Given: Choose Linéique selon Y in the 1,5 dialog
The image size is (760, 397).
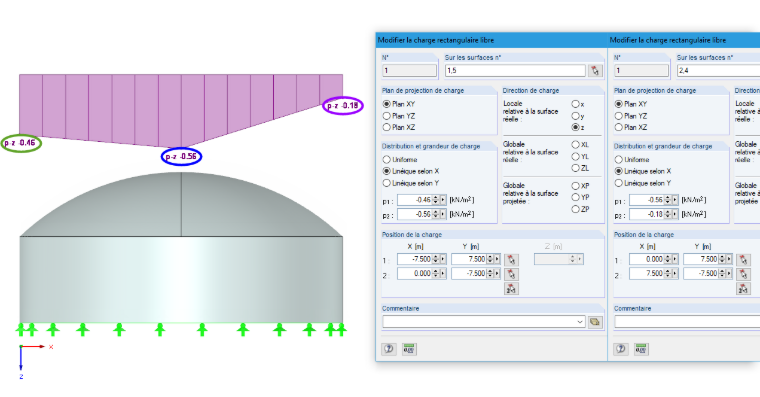Looking at the screenshot, I should pos(387,183).
